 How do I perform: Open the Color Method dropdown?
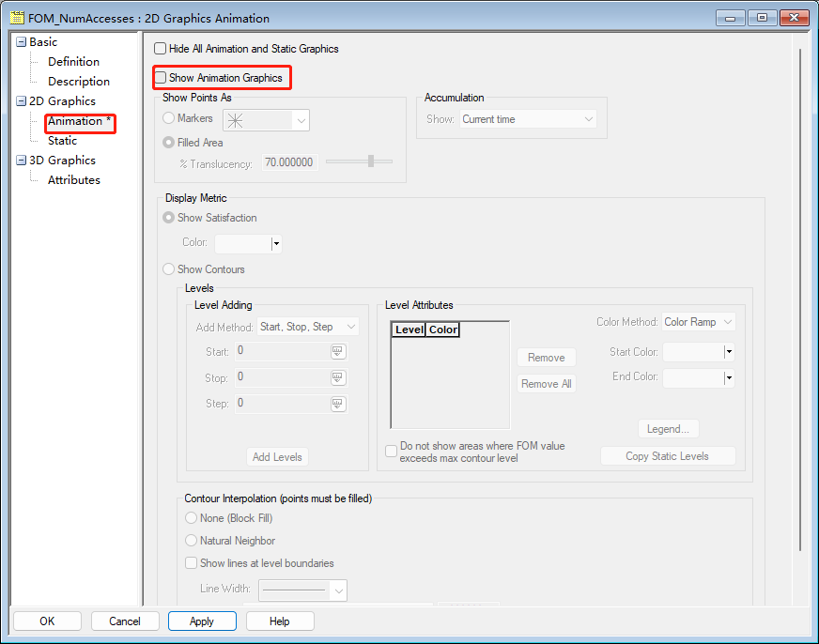click(x=699, y=322)
